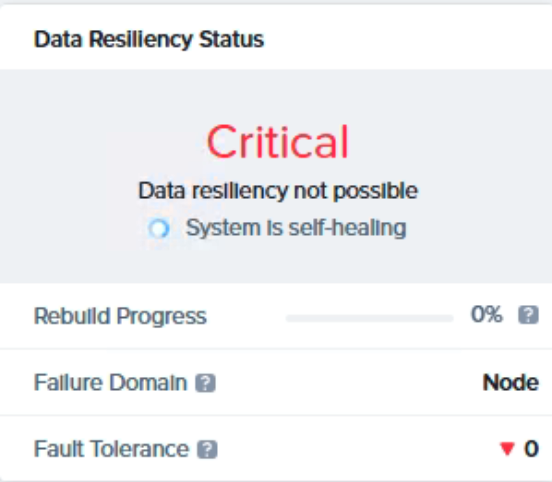Click the 'System is self-healing' text

296,228
